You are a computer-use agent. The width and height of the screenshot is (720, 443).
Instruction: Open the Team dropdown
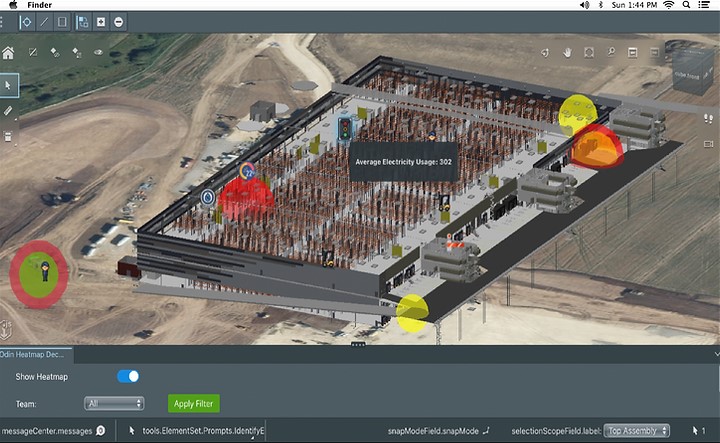point(115,403)
